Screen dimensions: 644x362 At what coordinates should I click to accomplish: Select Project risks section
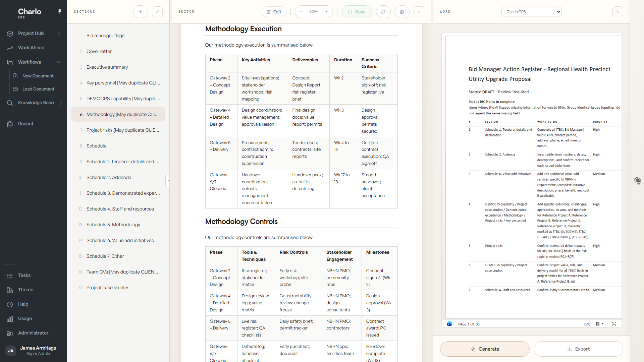[x=118, y=130]
